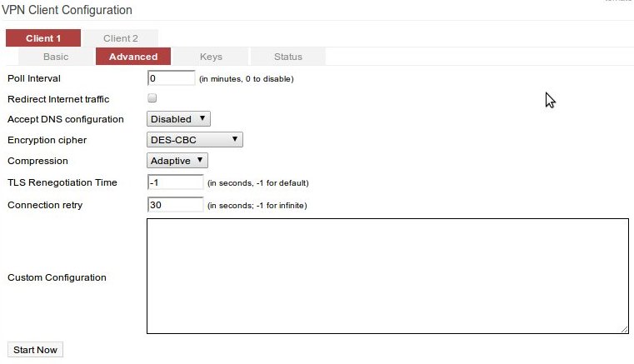Select the Advanced settings tab

[x=133, y=57]
